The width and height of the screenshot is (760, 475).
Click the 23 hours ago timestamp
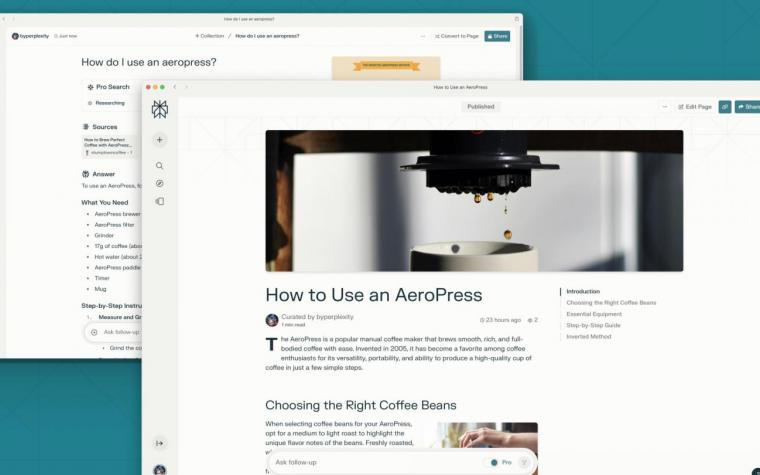click(x=500, y=320)
